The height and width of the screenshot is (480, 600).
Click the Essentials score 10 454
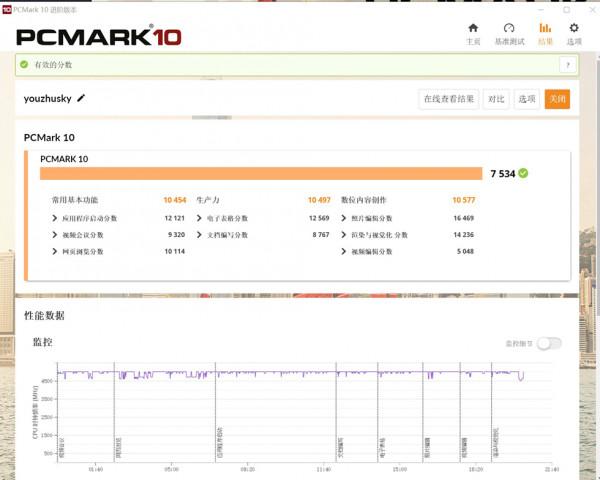coord(174,200)
